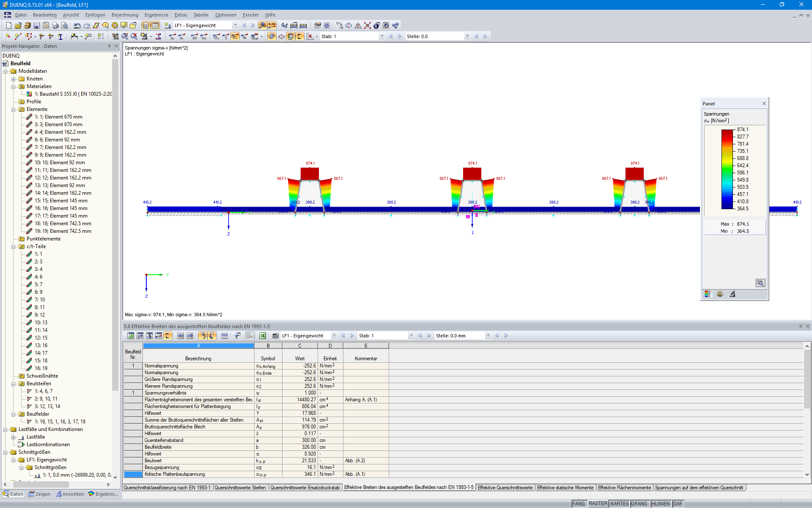Select the sigma-x stress result icon

pos(216,36)
